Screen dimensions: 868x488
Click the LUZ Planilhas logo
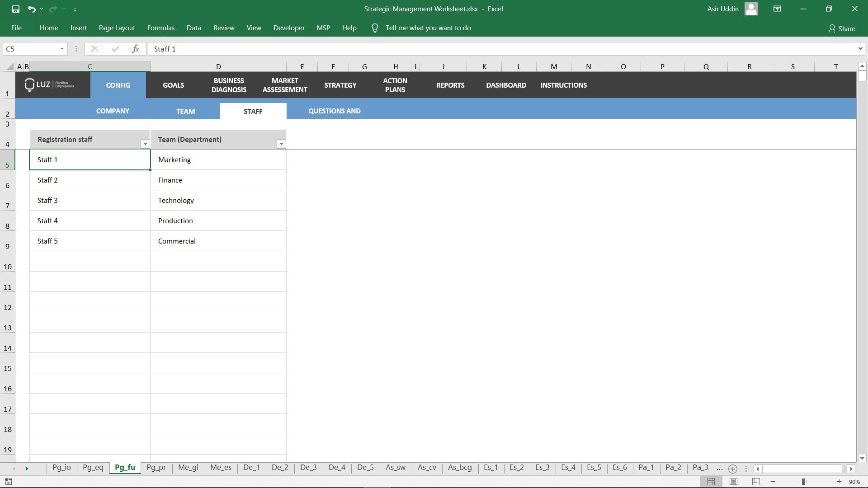click(x=49, y=85)
